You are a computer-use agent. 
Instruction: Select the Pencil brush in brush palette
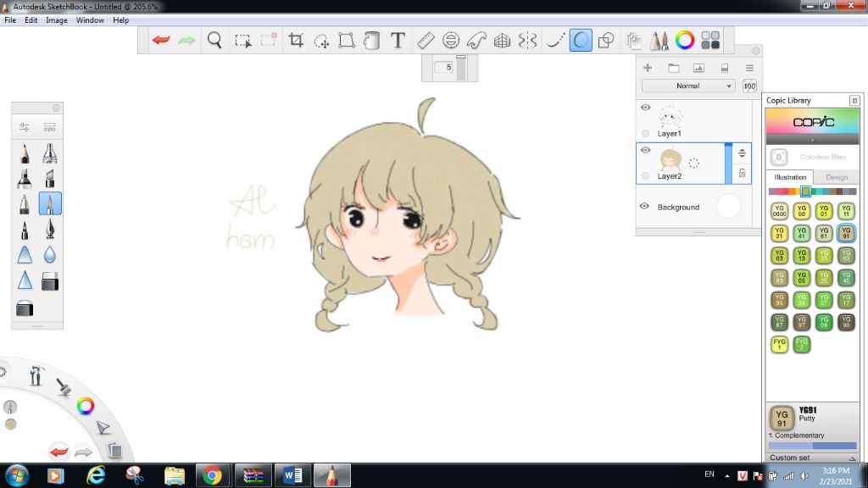point(25,153)
